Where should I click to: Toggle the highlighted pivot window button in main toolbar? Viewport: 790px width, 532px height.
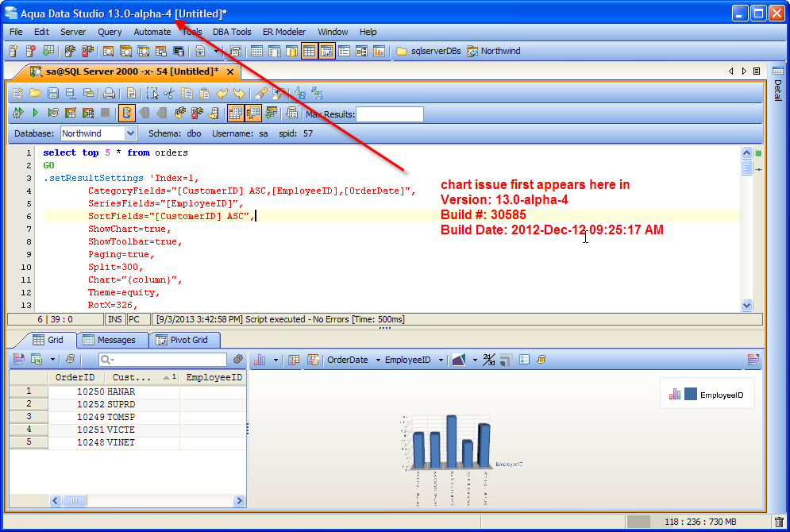[327, 51]
